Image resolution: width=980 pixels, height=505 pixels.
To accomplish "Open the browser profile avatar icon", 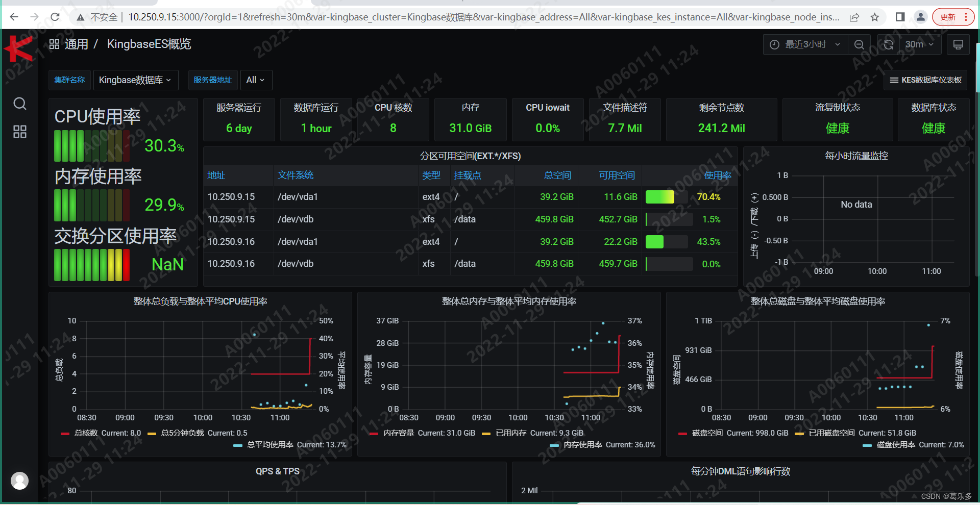I will coord(920,17).
